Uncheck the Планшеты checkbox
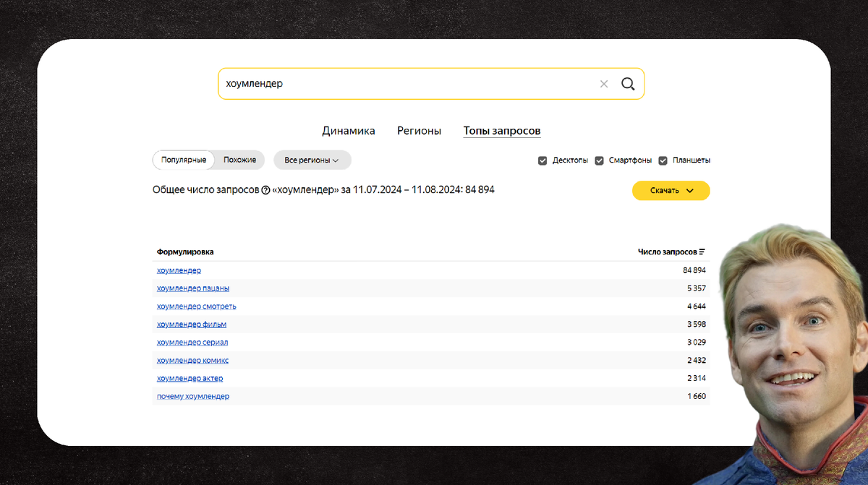 tap(663, 160)
